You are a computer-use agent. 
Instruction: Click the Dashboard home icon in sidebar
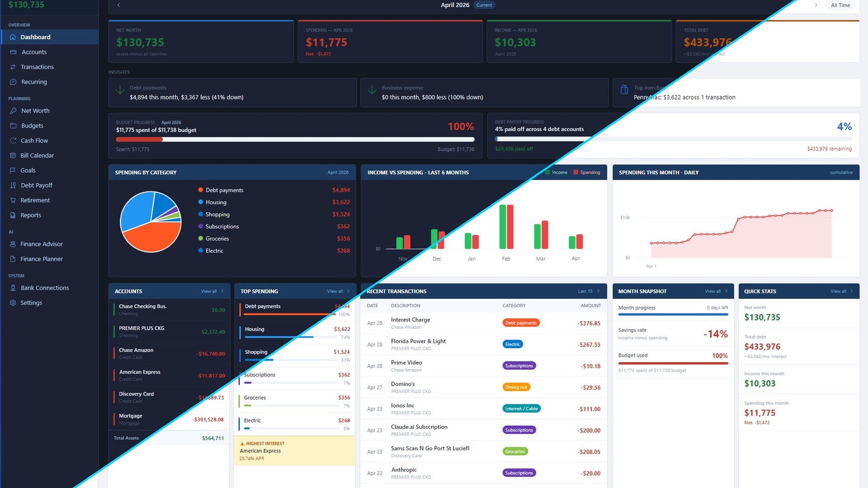[x=13, y=37]
